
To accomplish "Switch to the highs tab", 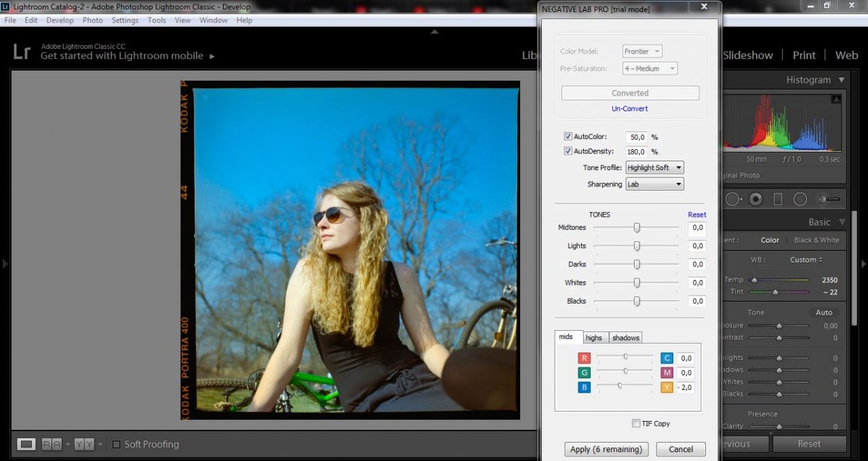I will click(594, 338).
